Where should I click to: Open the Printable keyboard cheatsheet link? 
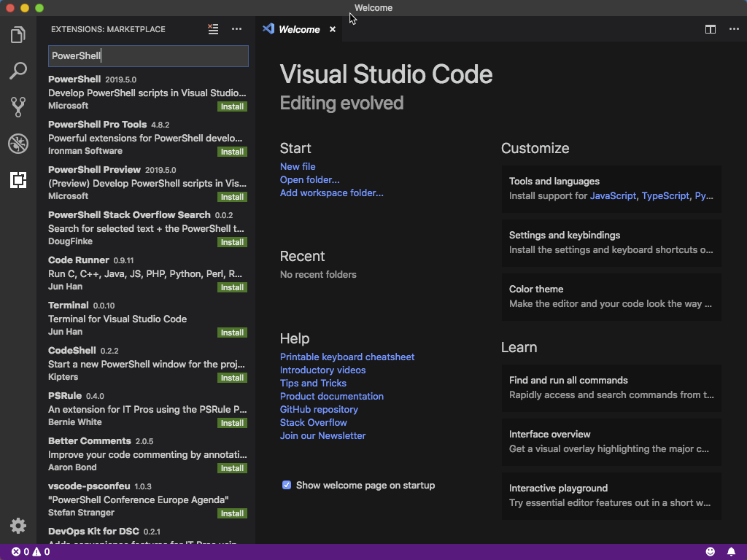(347, 357)
